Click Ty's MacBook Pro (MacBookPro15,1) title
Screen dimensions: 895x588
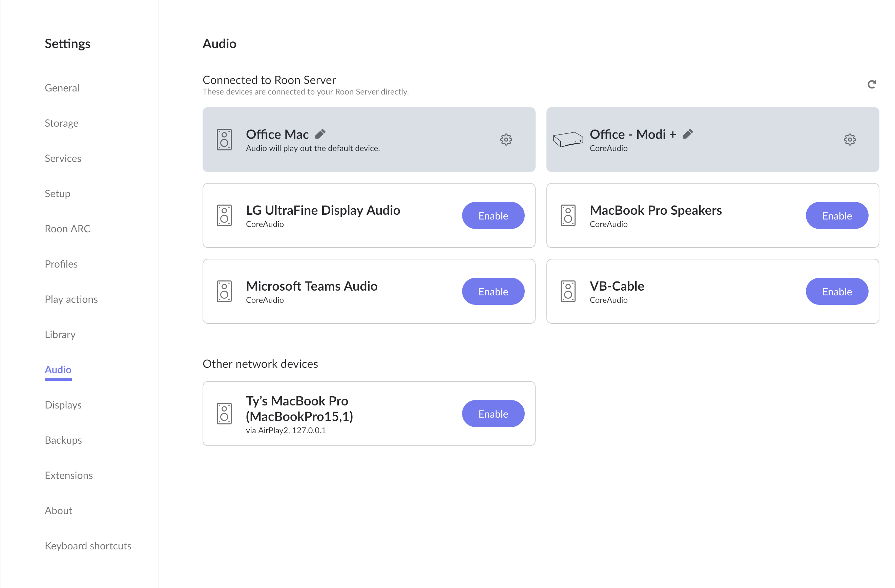pos(299,409)
